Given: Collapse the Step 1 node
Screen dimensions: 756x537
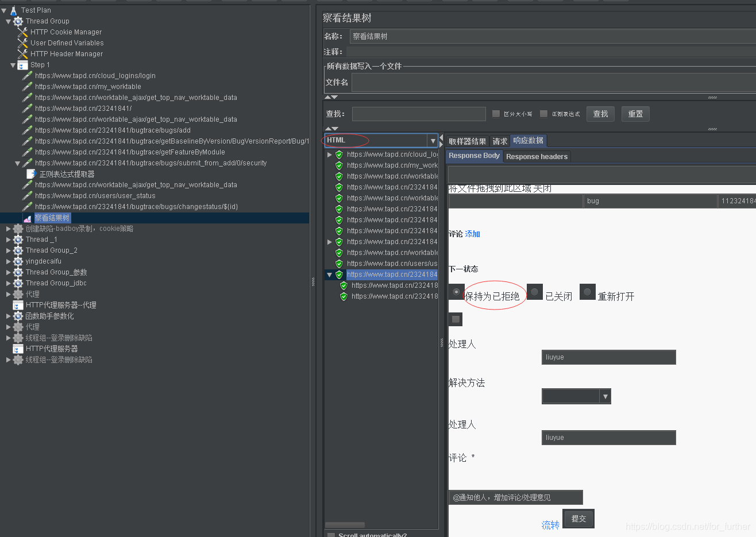Looking at the screenshot, I should point(13,65).
